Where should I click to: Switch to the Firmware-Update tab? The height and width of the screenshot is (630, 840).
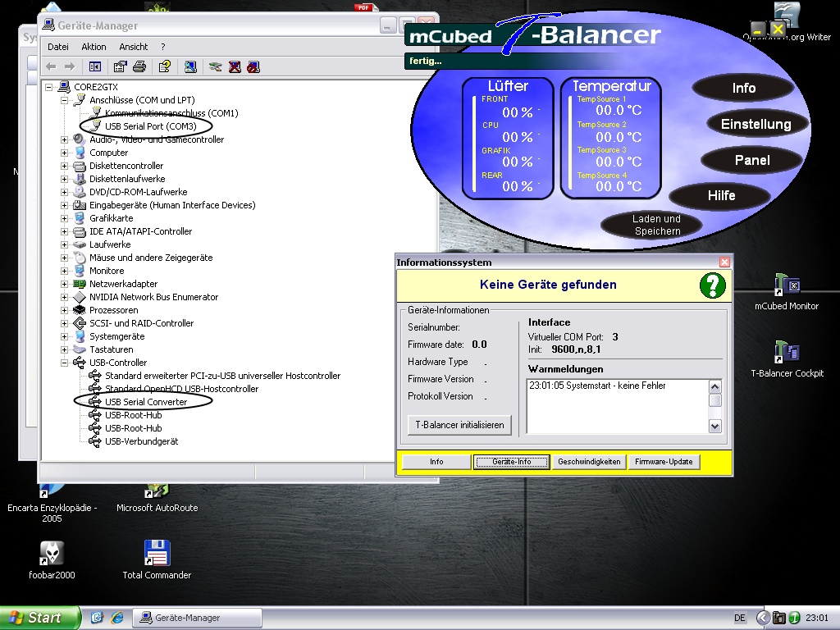pos(664,462)
